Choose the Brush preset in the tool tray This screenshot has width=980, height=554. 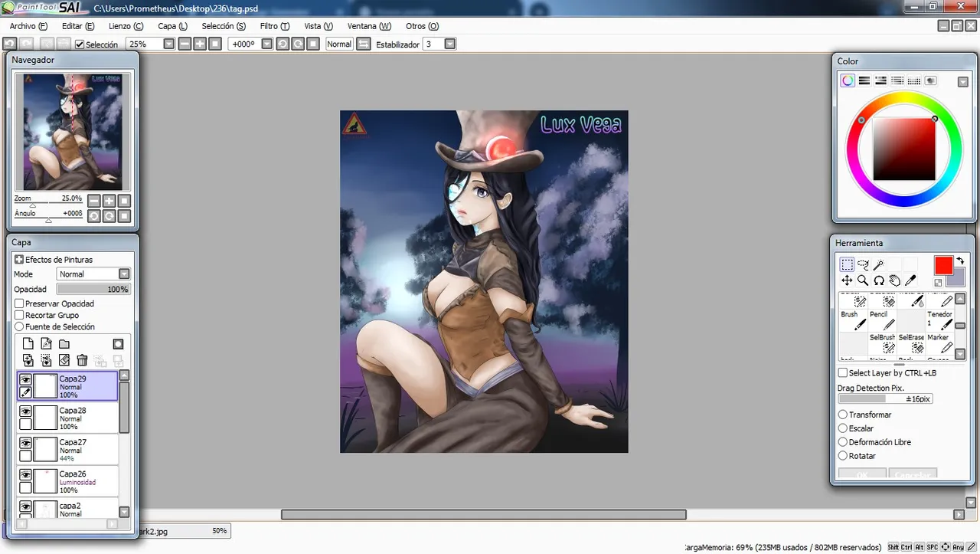854,320
